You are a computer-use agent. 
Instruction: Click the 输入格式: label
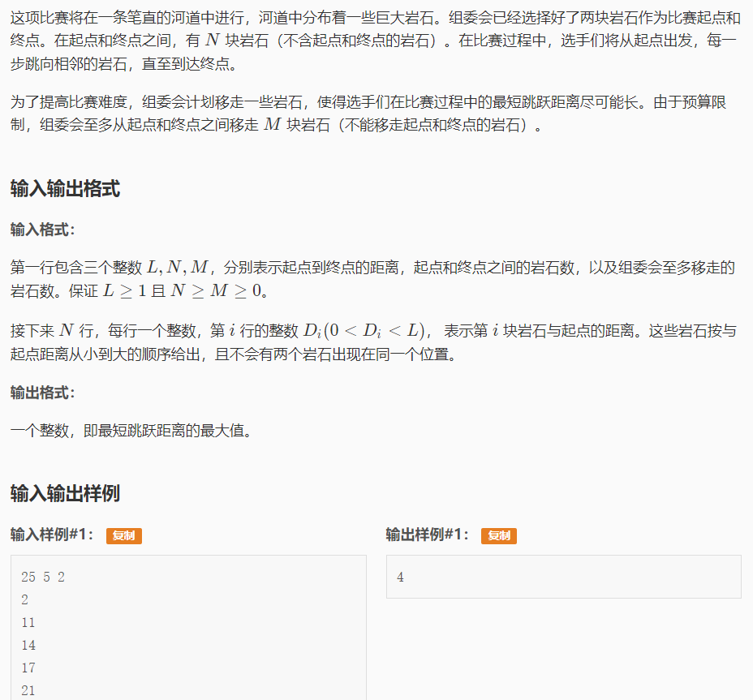43,230
